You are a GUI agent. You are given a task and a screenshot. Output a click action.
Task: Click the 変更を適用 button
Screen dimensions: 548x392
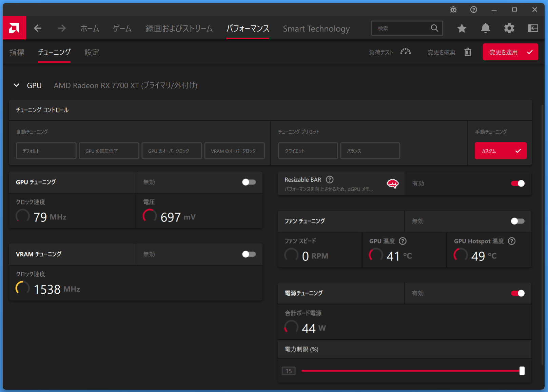coord(510,52)
